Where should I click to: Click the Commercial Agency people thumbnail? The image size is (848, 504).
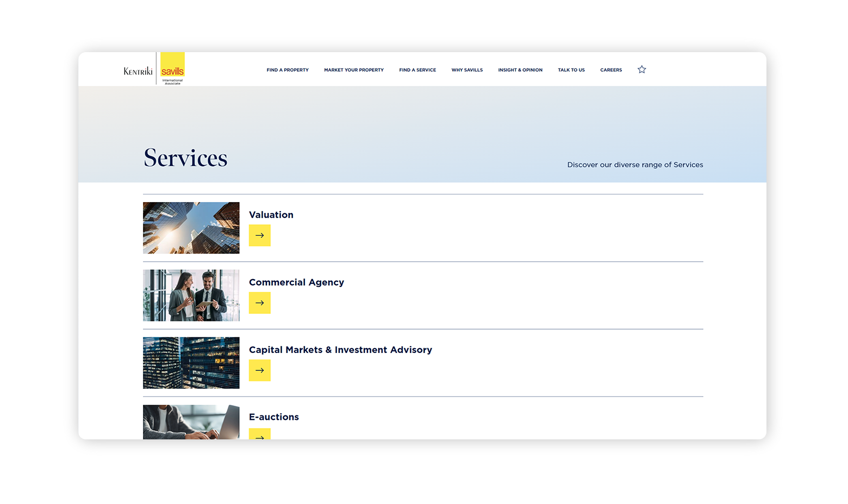coord(191,295)
